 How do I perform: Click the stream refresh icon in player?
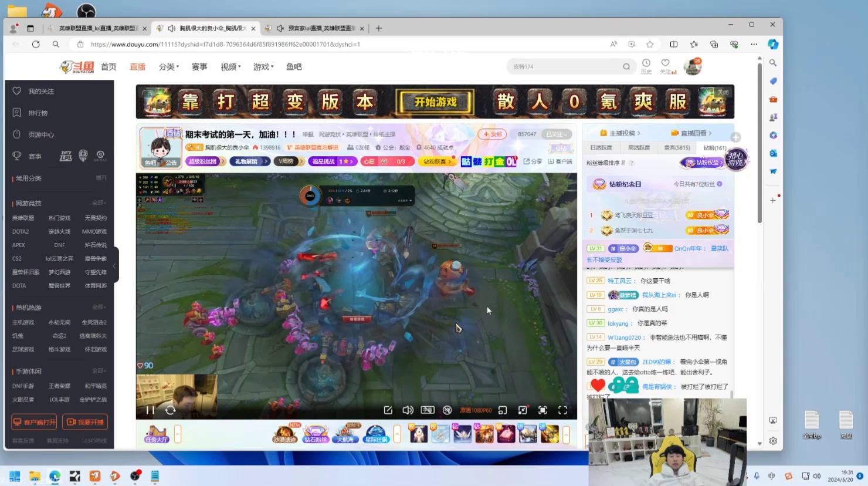[x=170, y=410]
